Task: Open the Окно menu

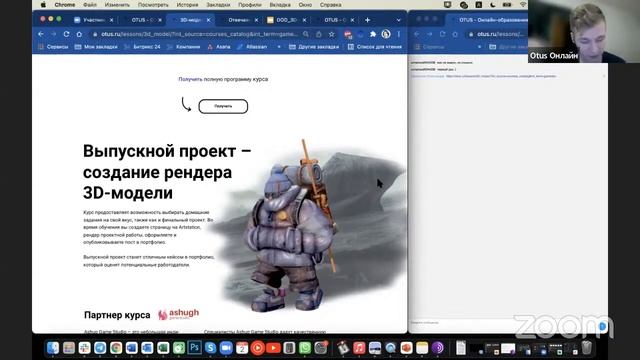Action: [305, 5]
